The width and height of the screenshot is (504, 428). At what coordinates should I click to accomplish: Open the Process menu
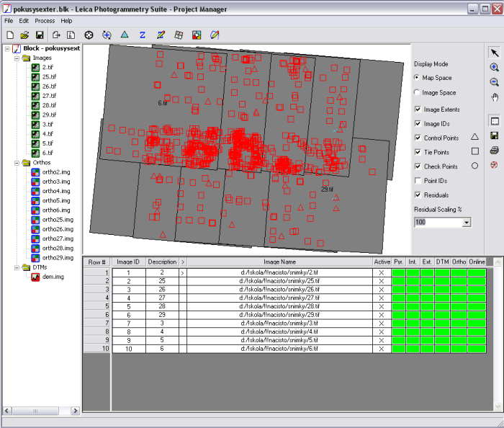tap(45, 21)
